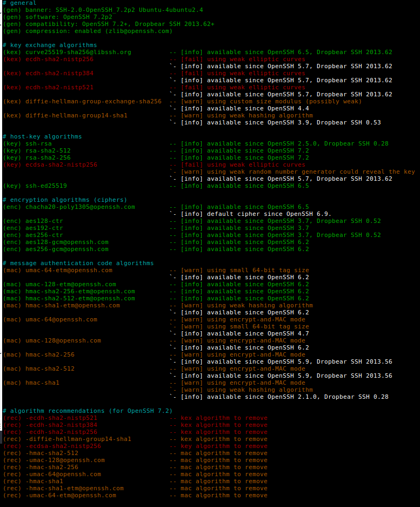Click rec -diffie-hellman-group14-sha1 removal line

135,439
